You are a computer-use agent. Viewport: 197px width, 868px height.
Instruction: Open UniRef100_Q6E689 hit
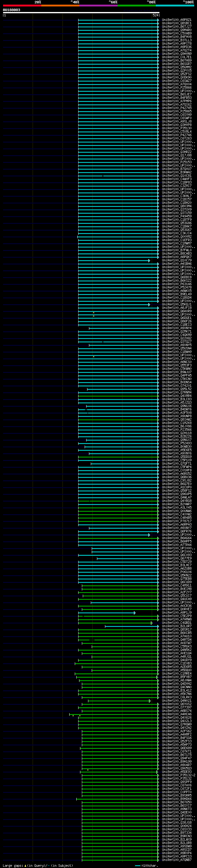(x=176, y=748)
